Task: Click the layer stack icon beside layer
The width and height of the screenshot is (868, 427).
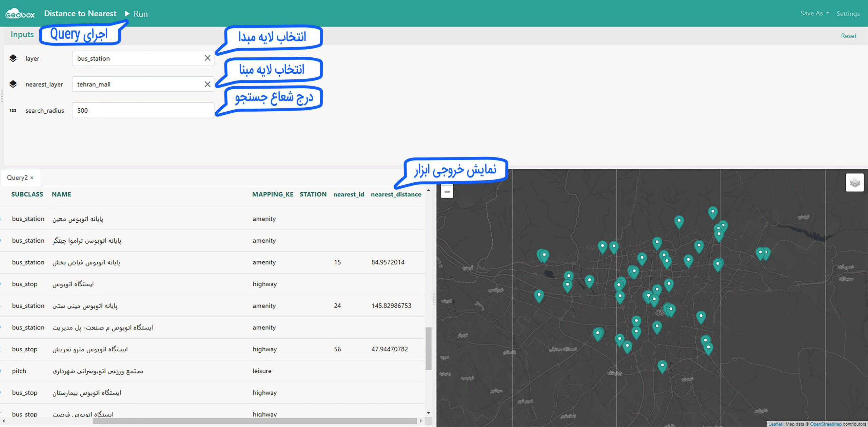Action: 13,58
